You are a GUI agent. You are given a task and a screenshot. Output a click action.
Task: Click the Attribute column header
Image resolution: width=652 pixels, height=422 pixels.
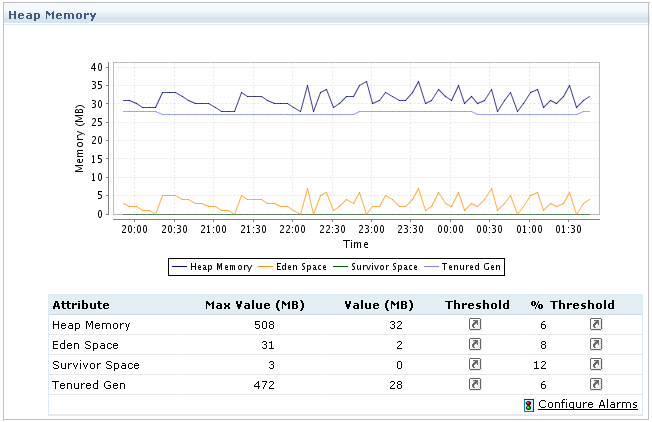[x=81, y=305]
